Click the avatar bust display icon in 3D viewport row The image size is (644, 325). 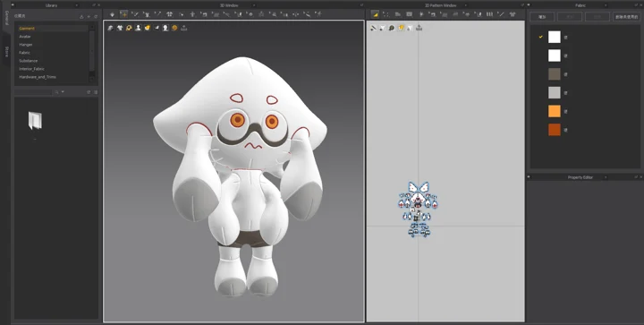(138, 28)
